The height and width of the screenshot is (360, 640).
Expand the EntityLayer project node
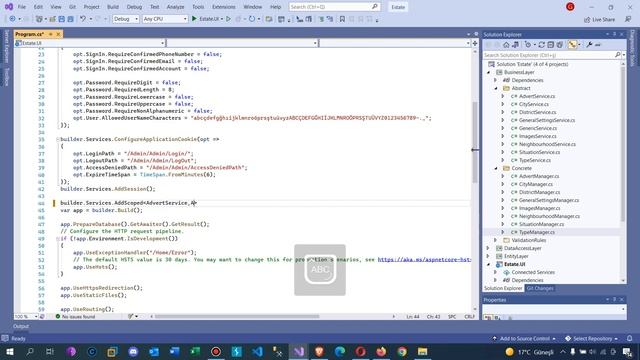488,256
